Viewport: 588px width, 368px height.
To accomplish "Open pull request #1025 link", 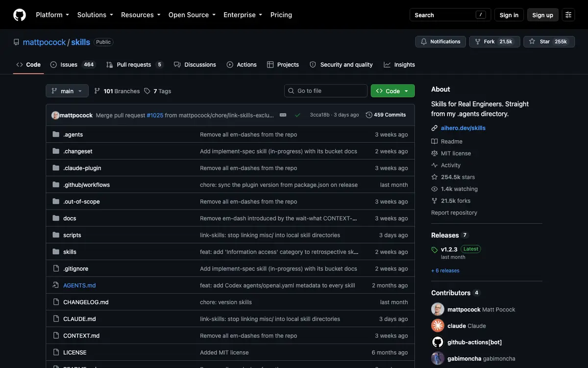I will pyautogui.click(x=155, y=115).
